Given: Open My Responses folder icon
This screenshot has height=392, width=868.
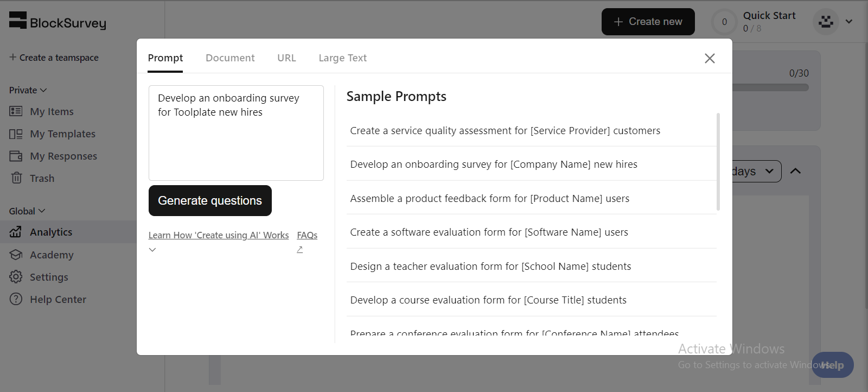Looking at the screenshot, I should point(16,156).
